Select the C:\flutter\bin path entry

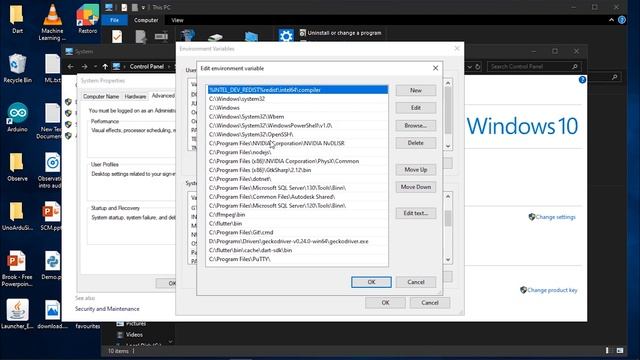(x=297, y=224)
